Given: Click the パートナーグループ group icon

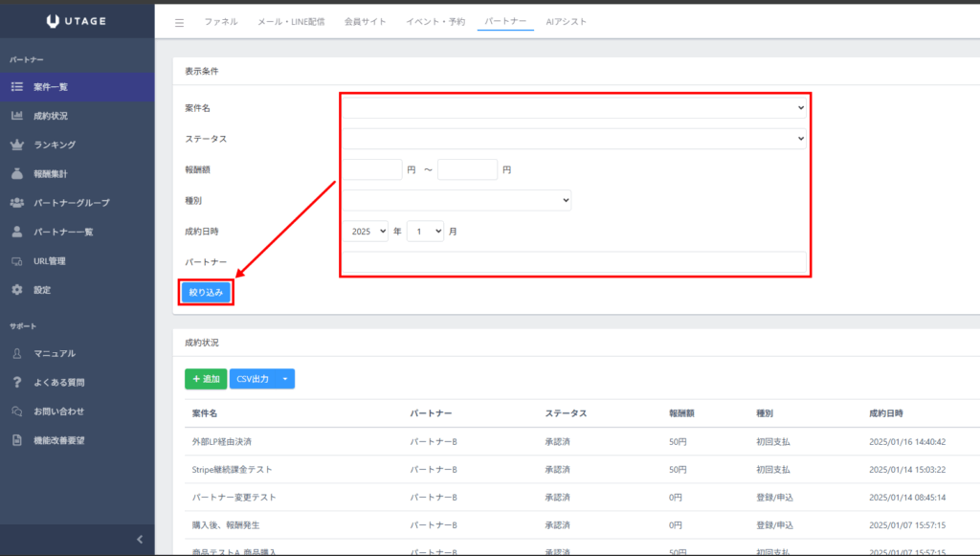Looking at the screenshot, I should pos(17,203).
